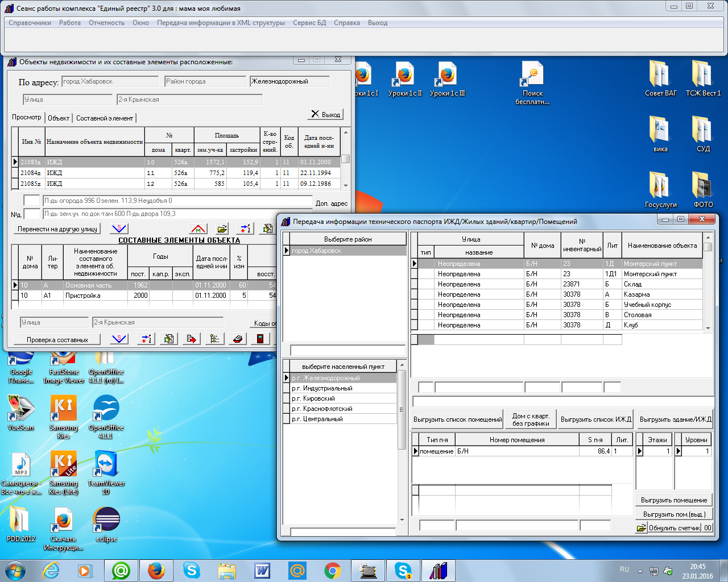Viewport: 728px width, 582px height.
Task: Click folder icon next to Обнулить счетчик
Action: 641,528
